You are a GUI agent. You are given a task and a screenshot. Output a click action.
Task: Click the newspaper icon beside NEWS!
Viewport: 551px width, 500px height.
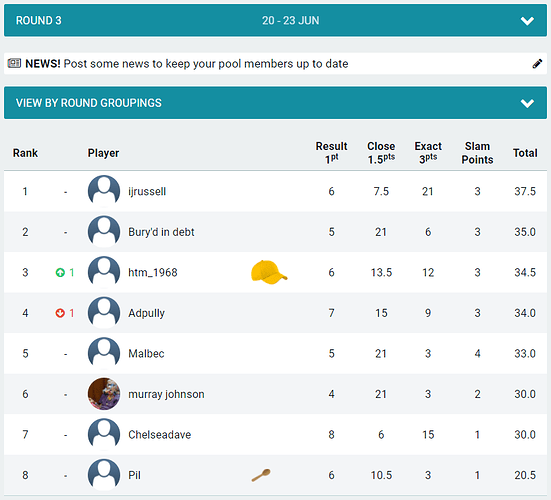pyautogui.click(x=14, y=63)
